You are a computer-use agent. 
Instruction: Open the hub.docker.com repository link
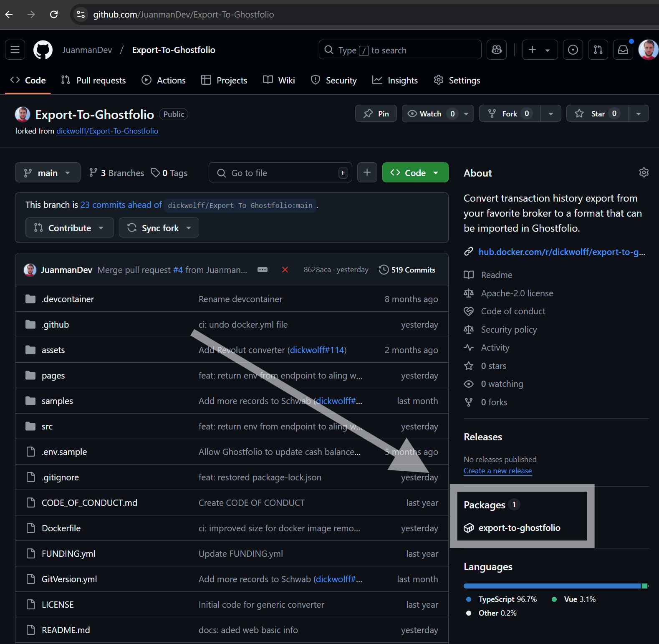562,252
